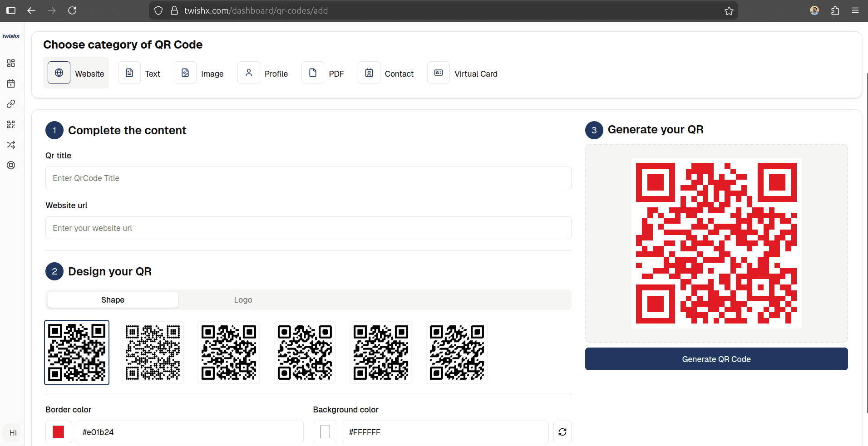
Task: Select the fifth QR shape thumbnail
Action: pyautogui.click(x=381, y=353)
